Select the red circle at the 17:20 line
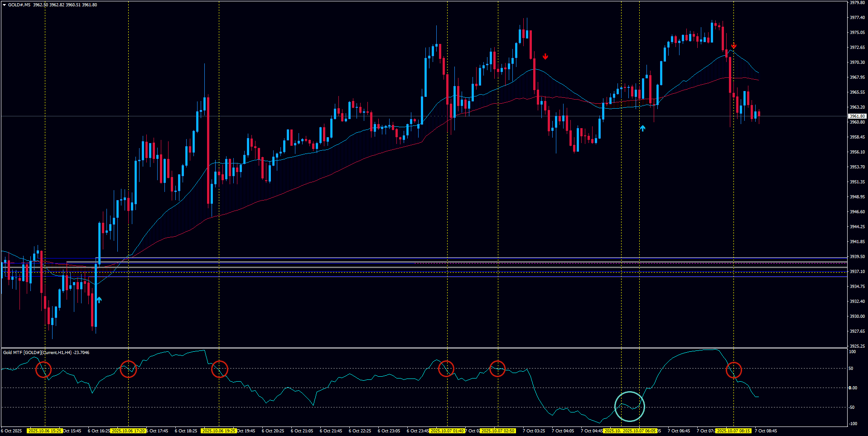The image size is (868, 436). (129, 369)
